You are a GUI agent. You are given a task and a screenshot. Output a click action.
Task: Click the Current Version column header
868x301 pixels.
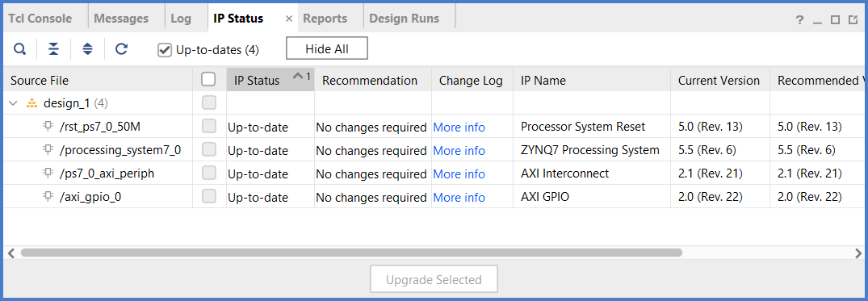(719, 80)
